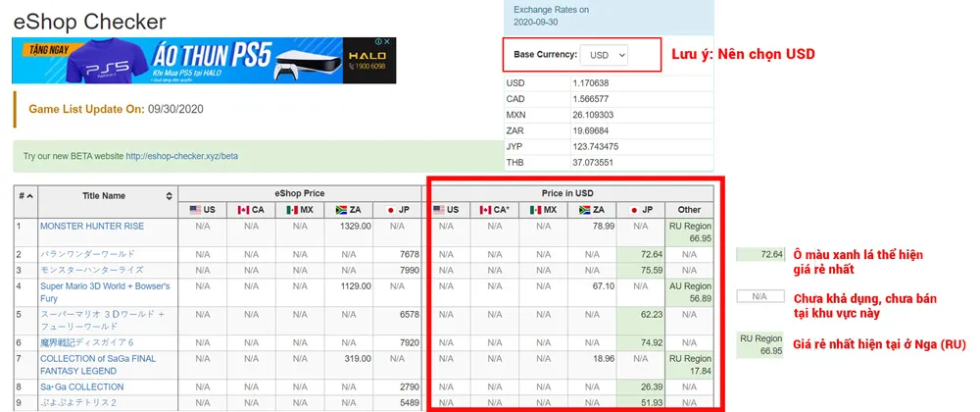Sort the table by the # column
Image resolution: width=980 pixels, height=412 pixels.
click(25, 196)
